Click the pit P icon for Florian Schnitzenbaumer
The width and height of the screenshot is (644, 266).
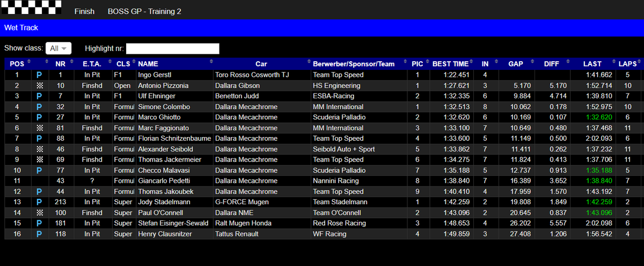tap(39, 139)
